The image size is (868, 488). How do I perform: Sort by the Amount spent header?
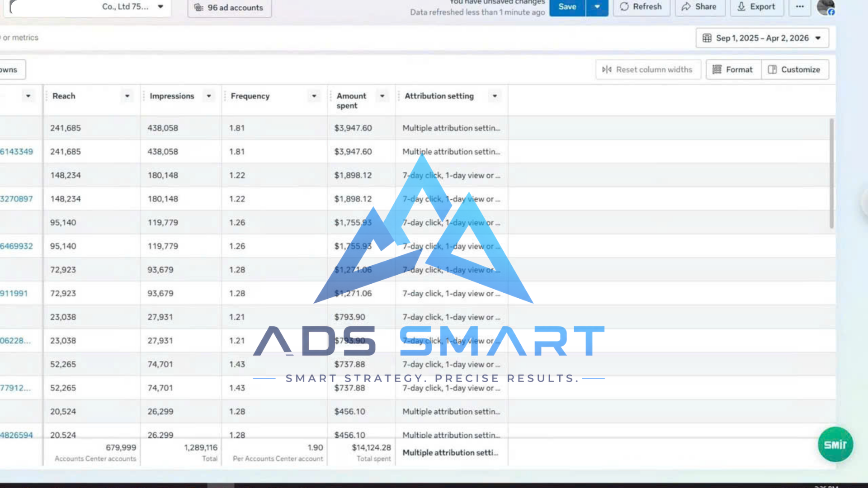351,100
